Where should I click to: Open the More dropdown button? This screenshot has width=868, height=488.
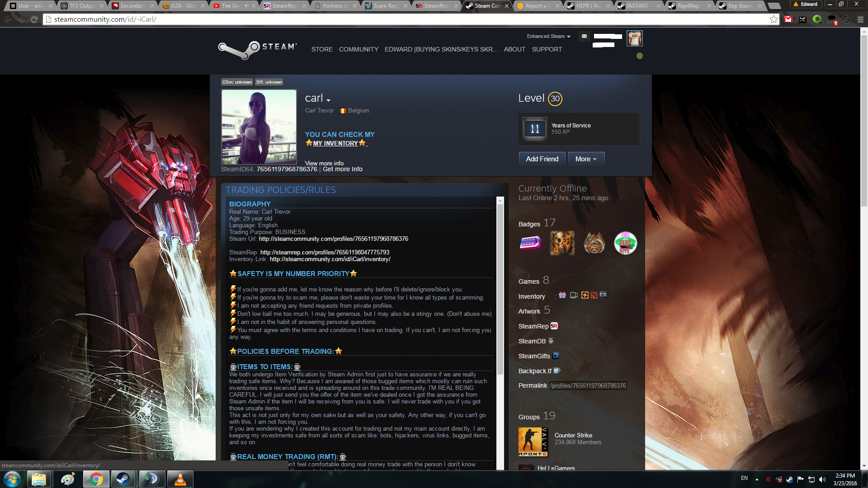point(586,159)
